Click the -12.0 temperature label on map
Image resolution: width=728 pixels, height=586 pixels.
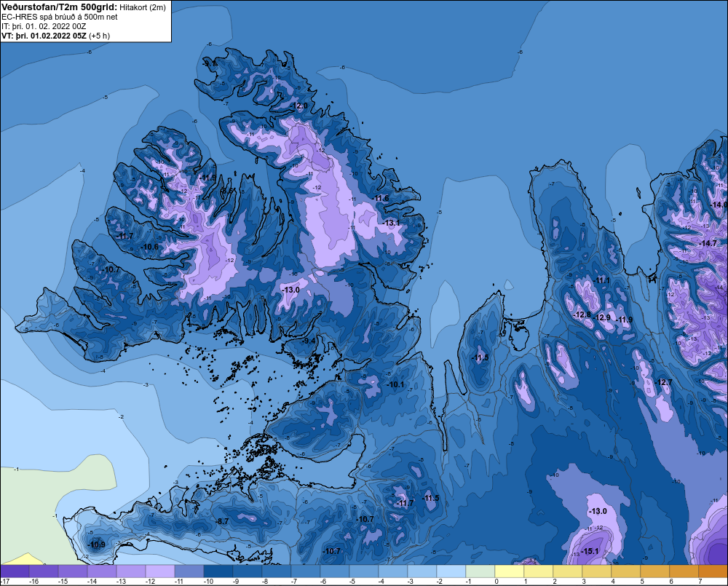pyautogui.click(x=298, y=106)
